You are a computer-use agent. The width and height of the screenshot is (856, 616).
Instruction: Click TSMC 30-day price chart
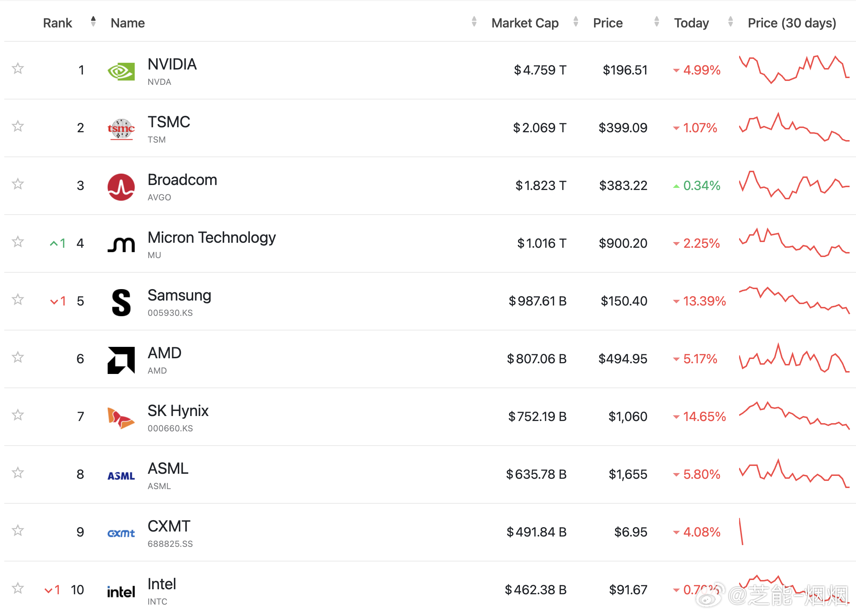point(794,127)
